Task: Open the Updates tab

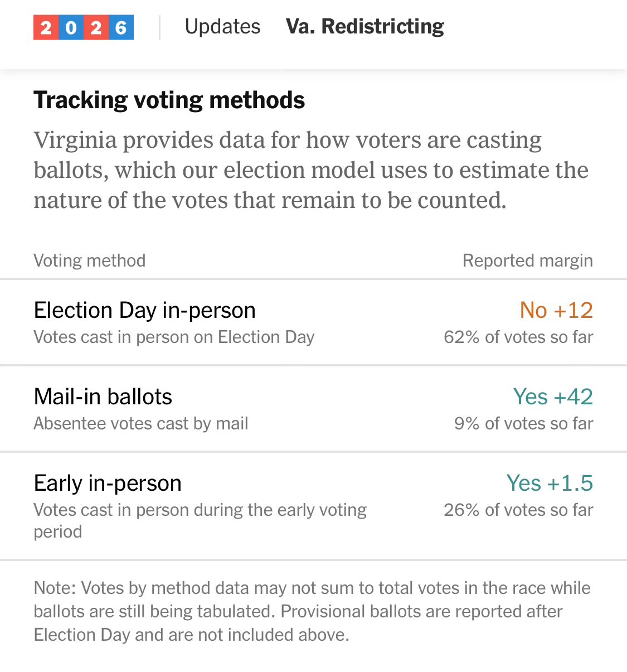Action: pos(222,27)
